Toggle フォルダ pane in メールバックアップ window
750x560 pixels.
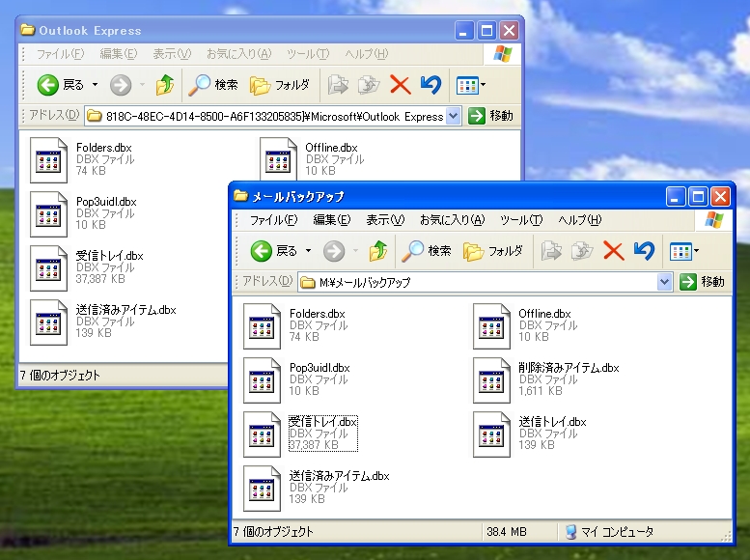493,251
